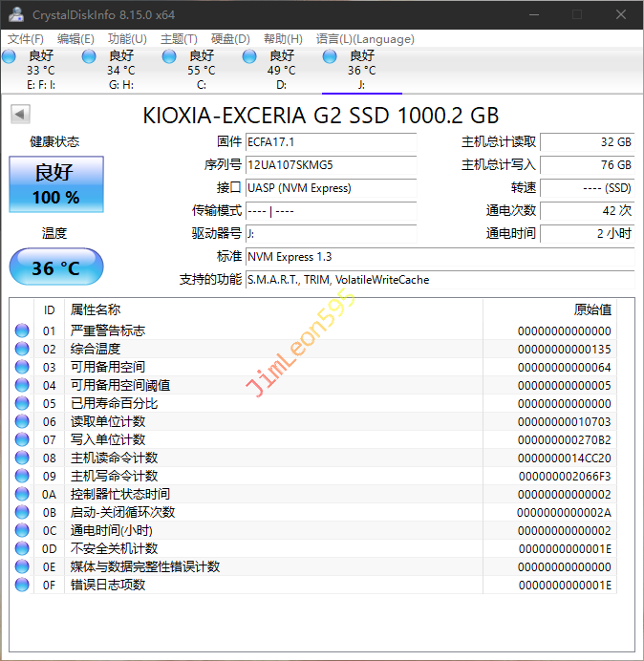
Task: Click status orb for attribute 0B 启动-关闭循环次数
Action: [22, 512]
